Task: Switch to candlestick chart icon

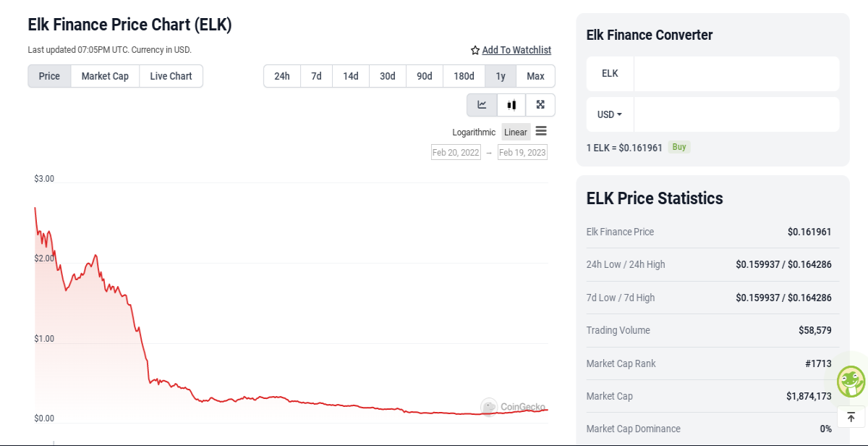Action: point(511,105)
